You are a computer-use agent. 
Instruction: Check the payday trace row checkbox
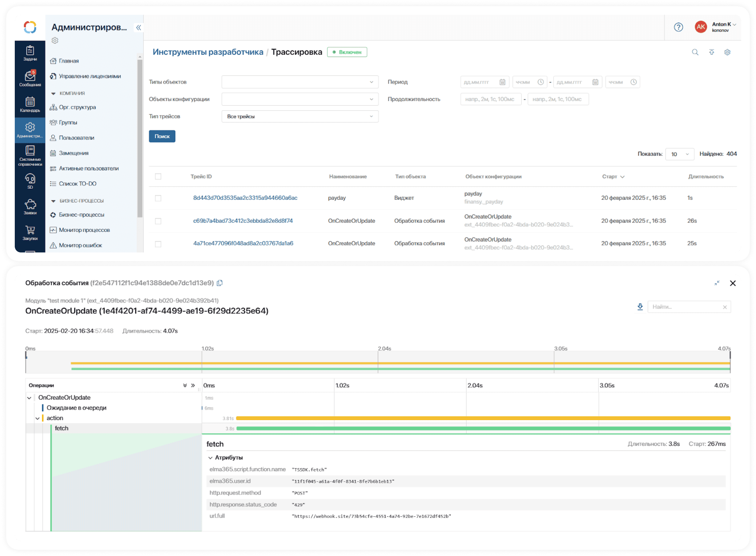[x=158, y=198]
